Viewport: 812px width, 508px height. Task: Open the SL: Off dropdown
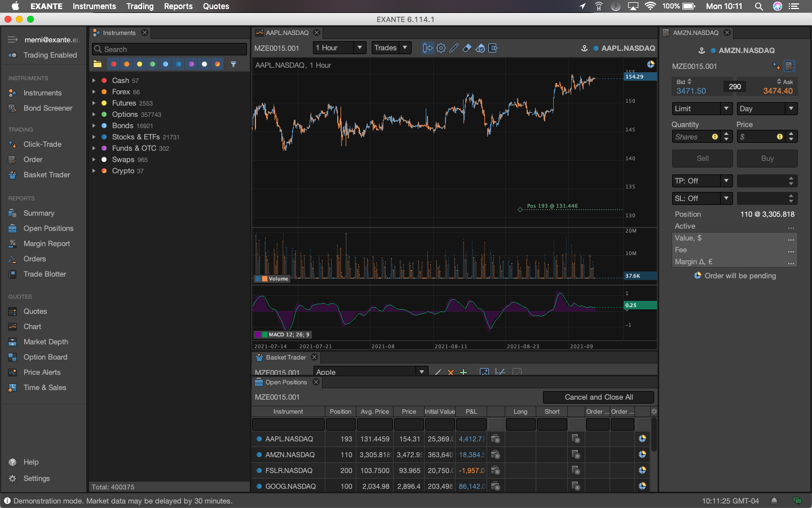coord(702,198)
